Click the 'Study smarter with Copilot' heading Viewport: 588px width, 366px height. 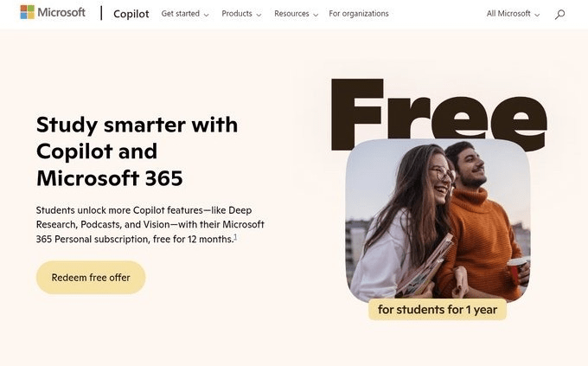(x=137, y=151)
